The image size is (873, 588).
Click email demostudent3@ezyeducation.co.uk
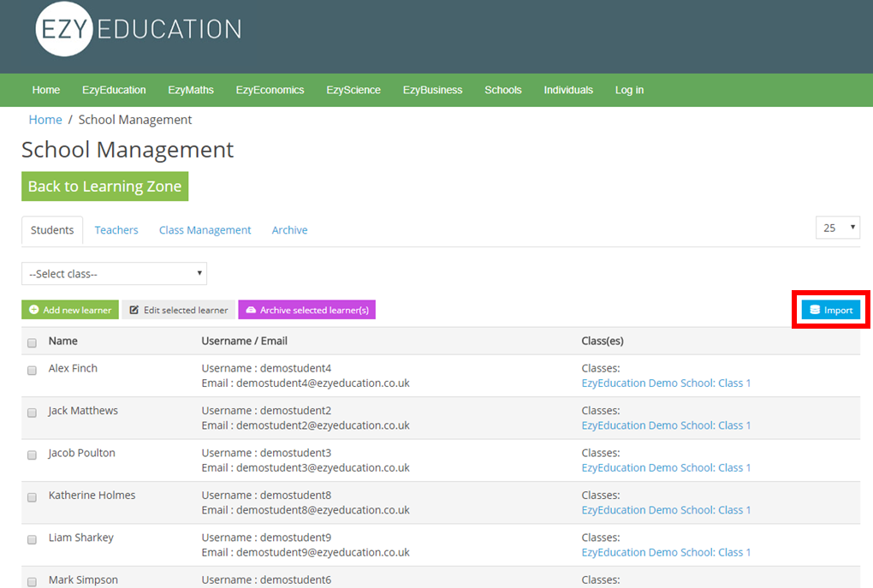[x=323, y=467]
